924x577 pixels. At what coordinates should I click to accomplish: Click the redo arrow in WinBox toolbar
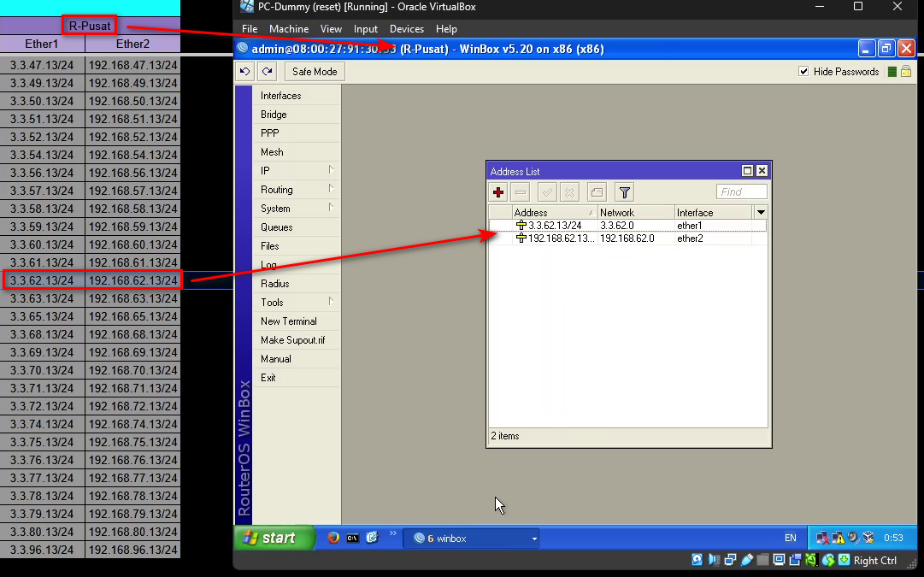coord(267,71)
